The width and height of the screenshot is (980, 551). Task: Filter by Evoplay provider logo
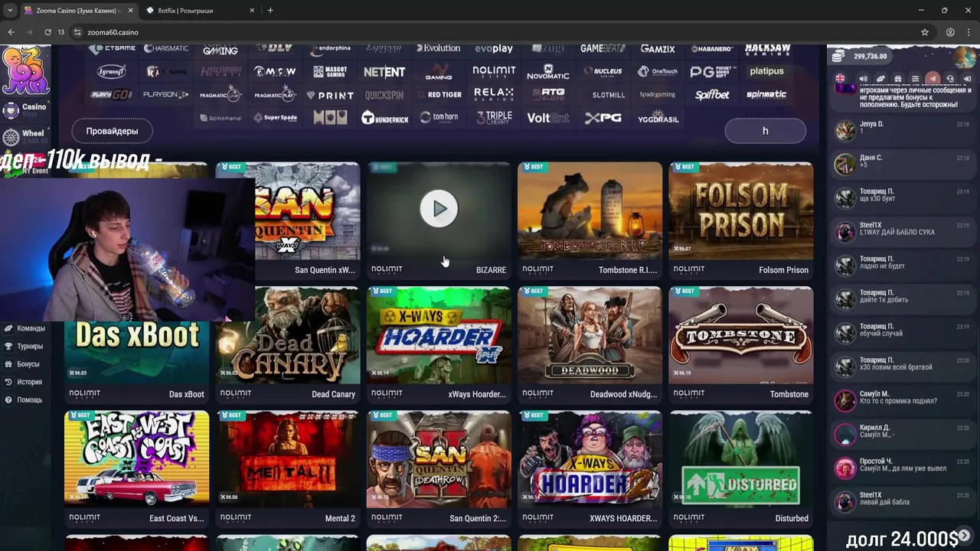click(x=494, y=47)
